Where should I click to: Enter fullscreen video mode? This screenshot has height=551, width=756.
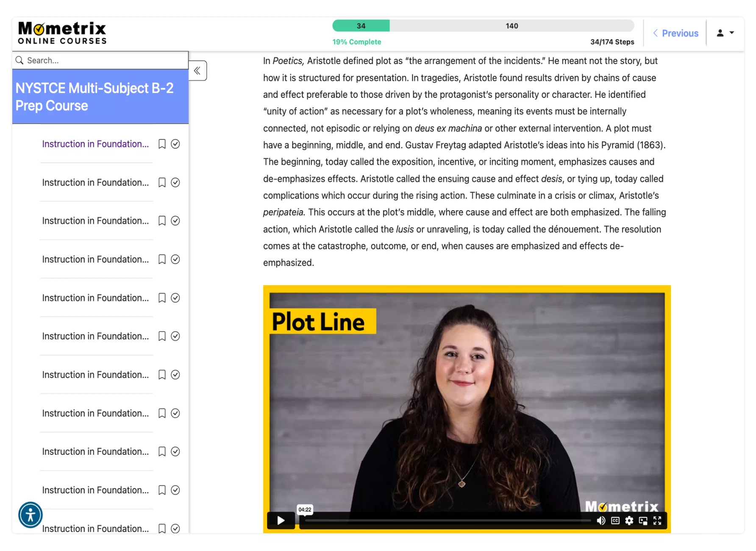pos(657,520)
